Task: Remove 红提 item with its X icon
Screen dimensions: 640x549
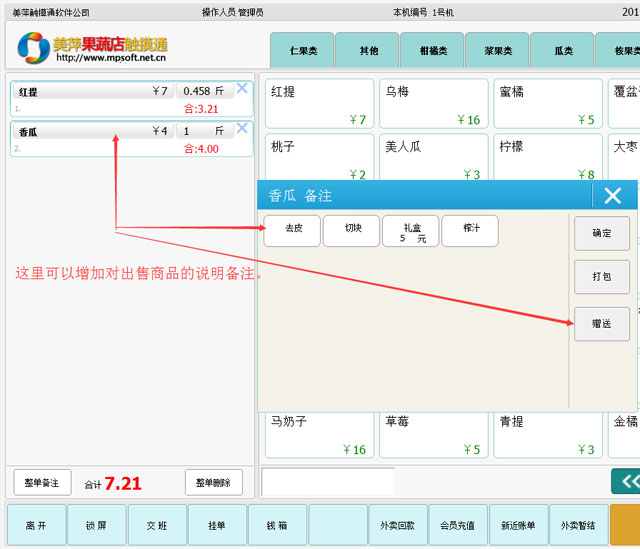Action: (x=242, y=88)
